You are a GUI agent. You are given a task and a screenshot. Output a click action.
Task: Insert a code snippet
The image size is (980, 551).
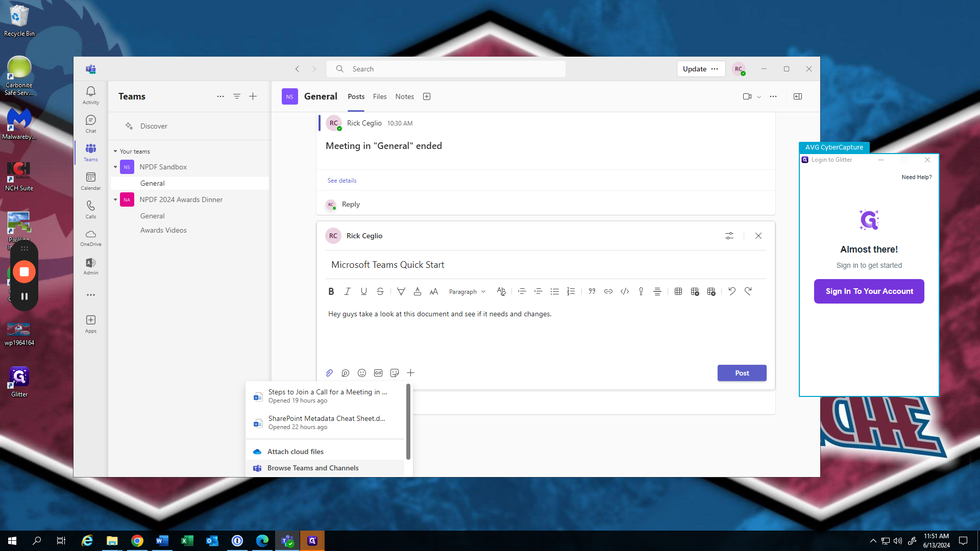pyautogui.click(x=624, y=291)
